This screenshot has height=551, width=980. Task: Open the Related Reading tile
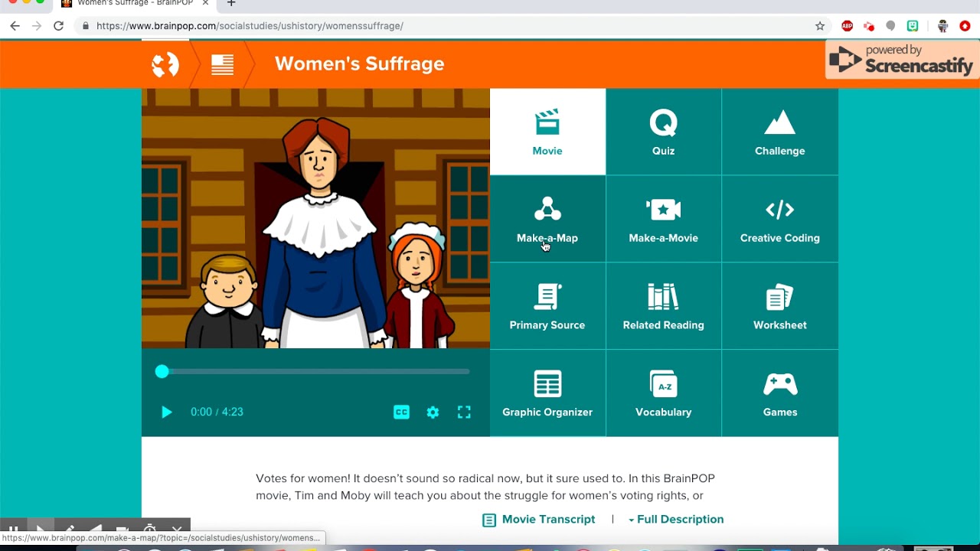pos(663,306)
